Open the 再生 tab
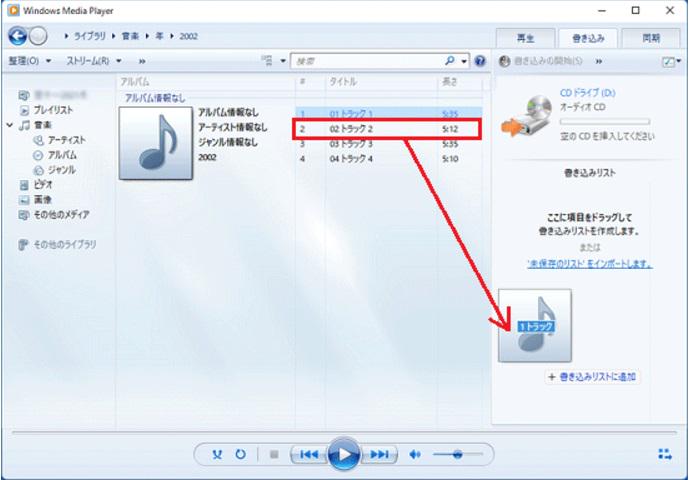The image size is (690, 480). (525, 38)
